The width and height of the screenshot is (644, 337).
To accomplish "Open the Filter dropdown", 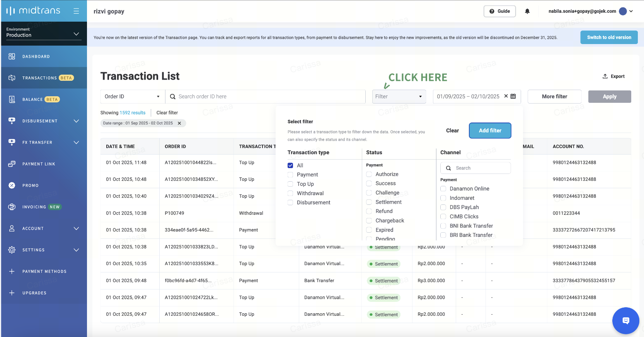I will [x=399, y=97].
